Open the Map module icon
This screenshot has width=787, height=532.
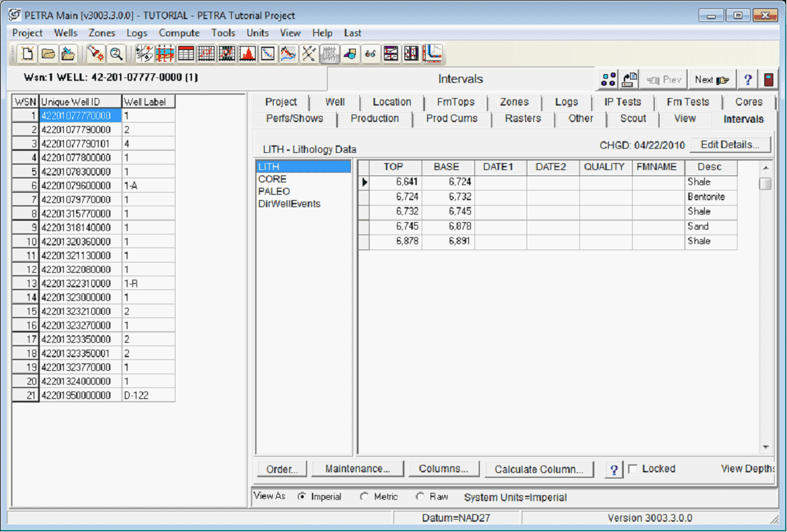pos(144,53)
